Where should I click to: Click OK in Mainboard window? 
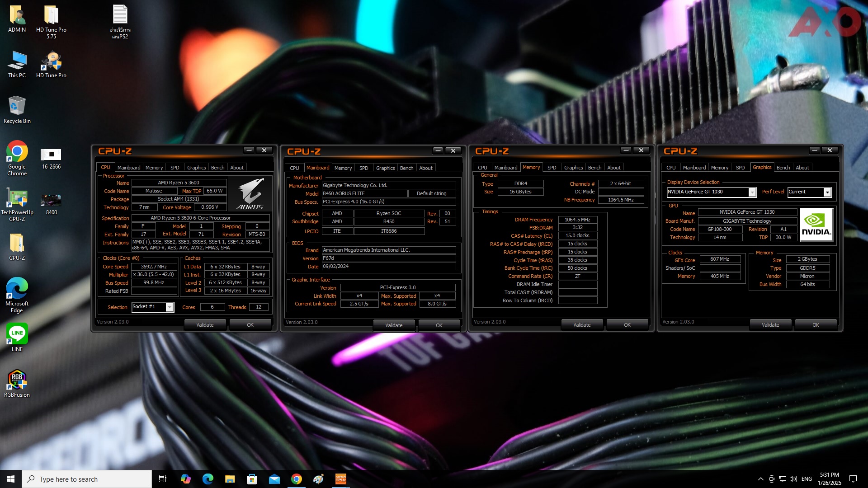tap(439, 325)
